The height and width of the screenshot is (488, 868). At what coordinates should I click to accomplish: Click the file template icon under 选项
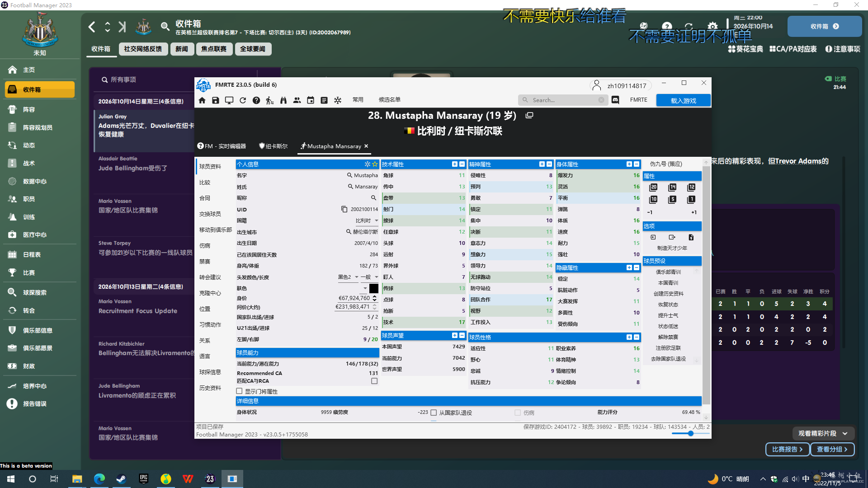(691, 237)
